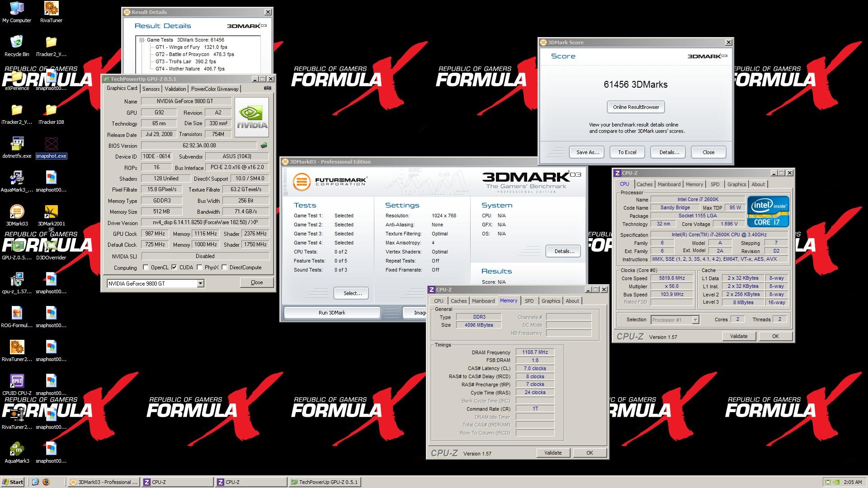
Task: Open the AquaMark3_ installer icon on the desktop
Action: coord(17,182)
